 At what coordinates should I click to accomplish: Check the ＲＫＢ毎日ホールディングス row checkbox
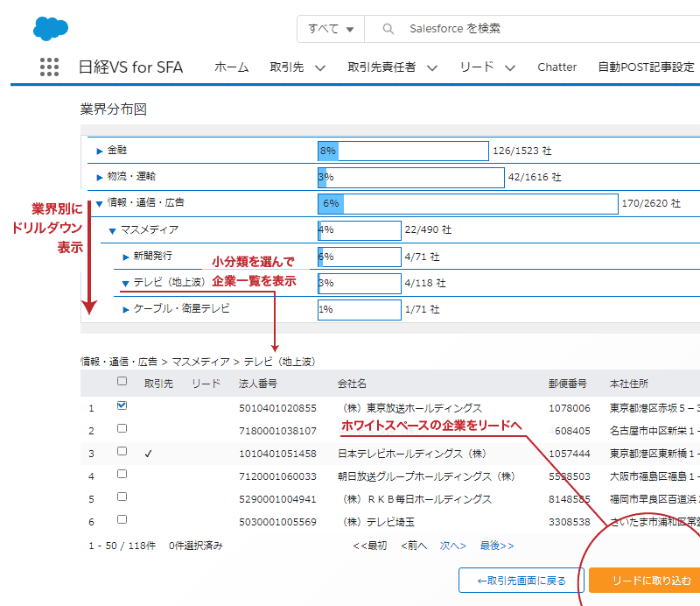[x=122, y=497]
